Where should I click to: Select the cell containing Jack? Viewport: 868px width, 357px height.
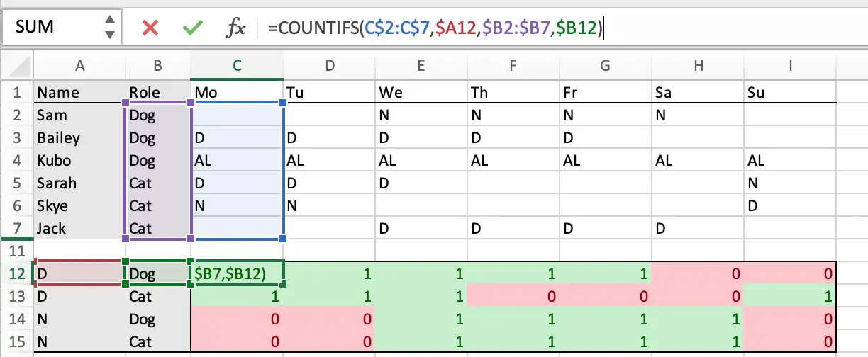point(79,228)
